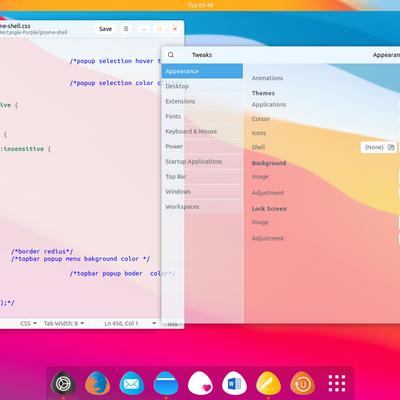The width and height of the screenshot is (400, 400).
Task: Maximize the text editor window
Action: [x=159, y=29]
